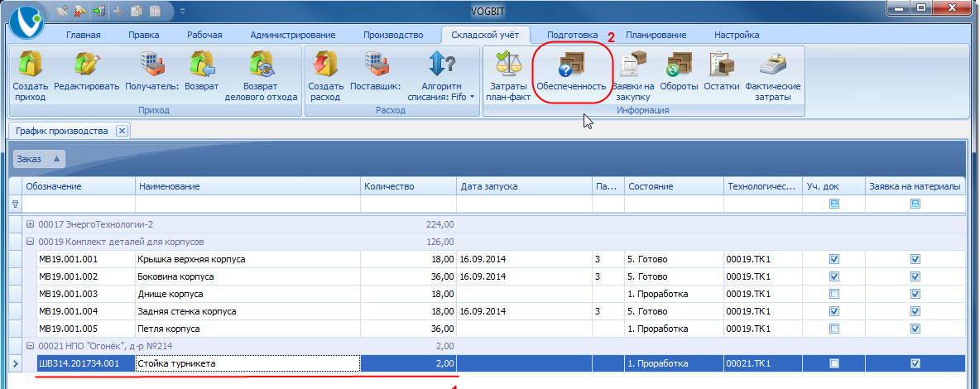Click the filter funnel icon in grid
Screen dimensions: 980x389
click(16, 204)
